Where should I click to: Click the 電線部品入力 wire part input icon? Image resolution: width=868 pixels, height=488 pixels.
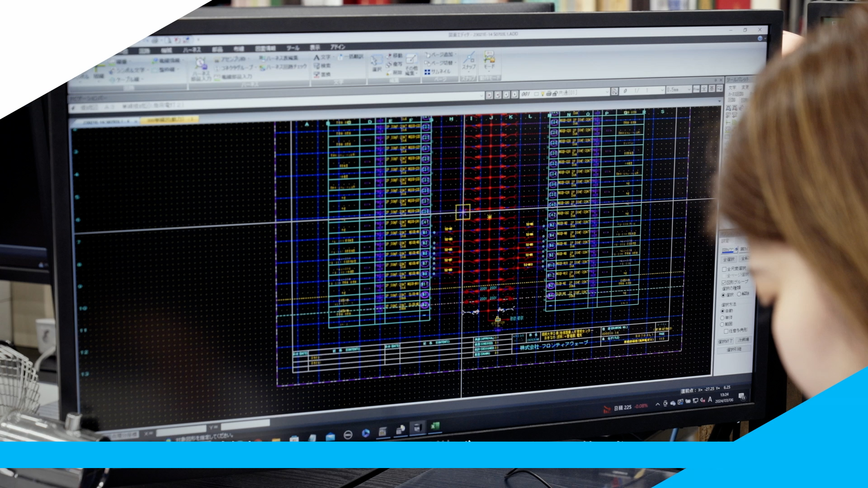[217, 77]
